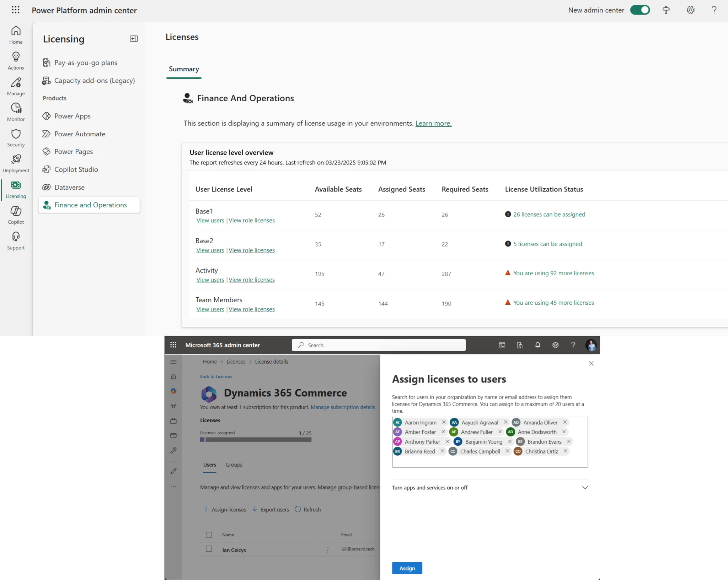Click Assign licenses command
The image size is (728, 580).
pyautogui.click(x=225, y=509)
